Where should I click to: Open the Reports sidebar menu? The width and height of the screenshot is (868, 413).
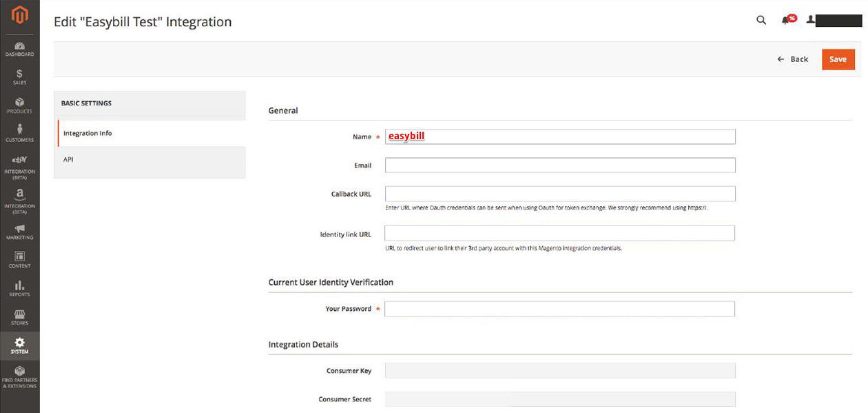(x=20, y=289)
